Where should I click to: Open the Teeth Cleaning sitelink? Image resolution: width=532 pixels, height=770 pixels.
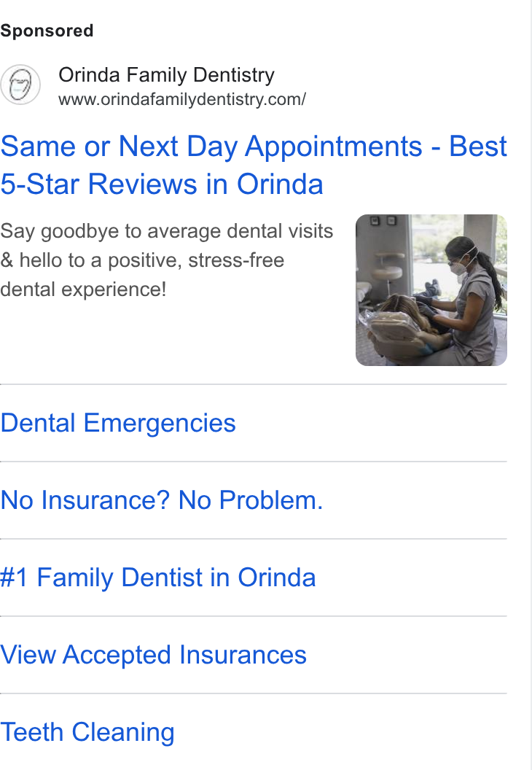tap(87, 731)
